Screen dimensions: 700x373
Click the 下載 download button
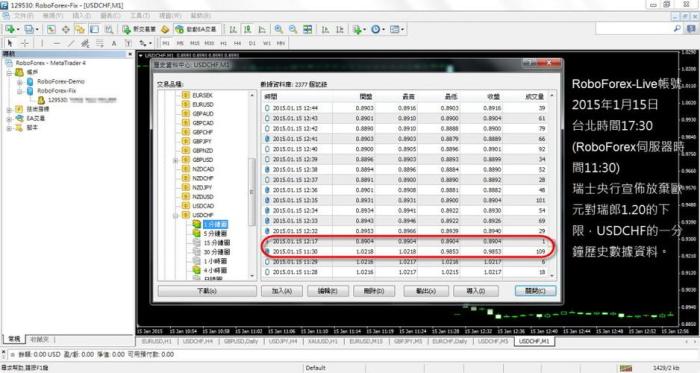(x=207, y=291)
